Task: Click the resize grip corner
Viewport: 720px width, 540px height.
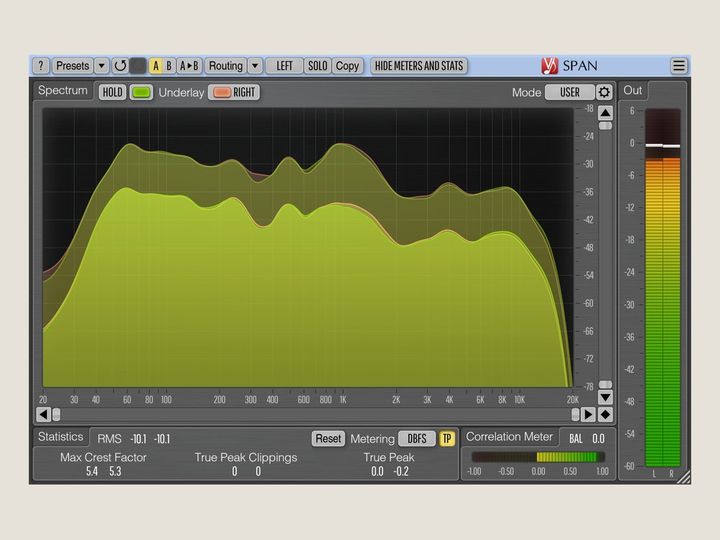Action: (x=684, y=478)
